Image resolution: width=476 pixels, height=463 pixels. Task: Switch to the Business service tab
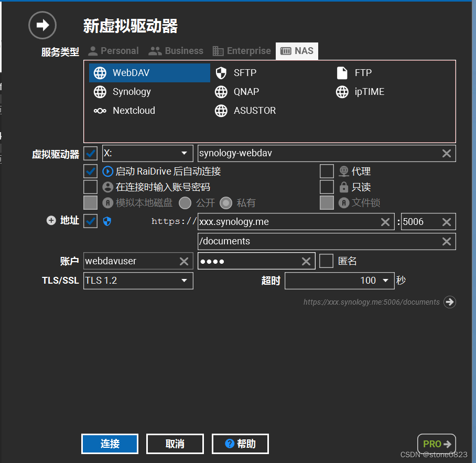point(176,51)
